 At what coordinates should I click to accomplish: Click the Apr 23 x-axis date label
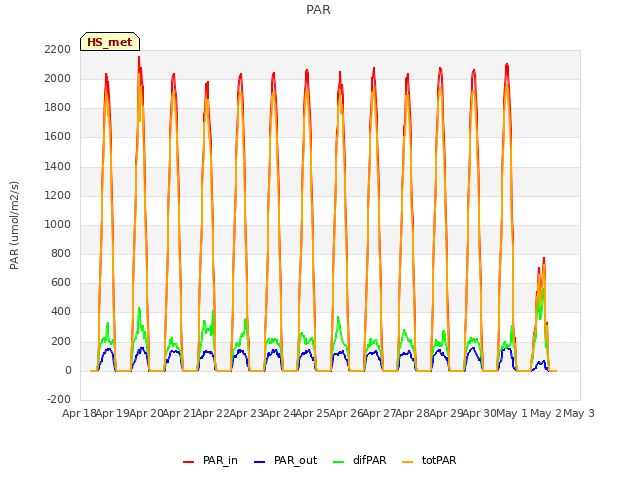tap(246, 413)
